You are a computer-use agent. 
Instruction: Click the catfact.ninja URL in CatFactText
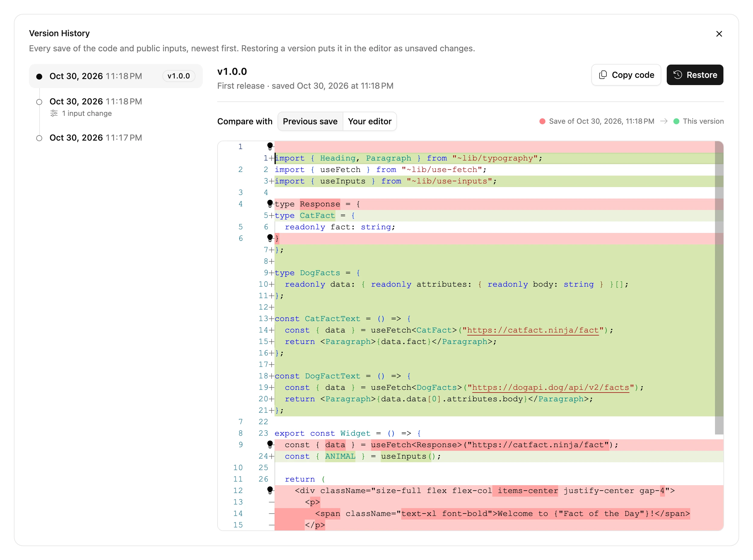[533, 330]
